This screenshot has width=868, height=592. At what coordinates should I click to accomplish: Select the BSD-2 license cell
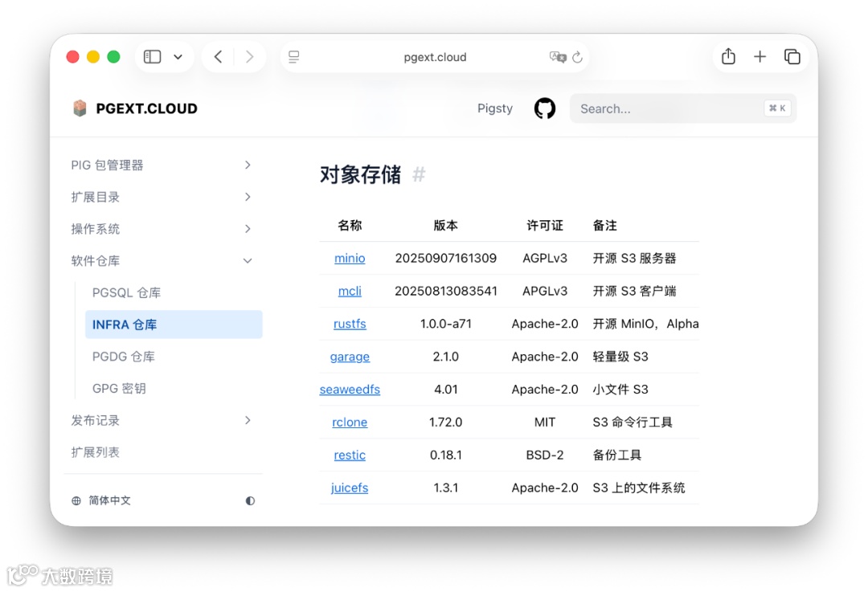click(545, 455)
